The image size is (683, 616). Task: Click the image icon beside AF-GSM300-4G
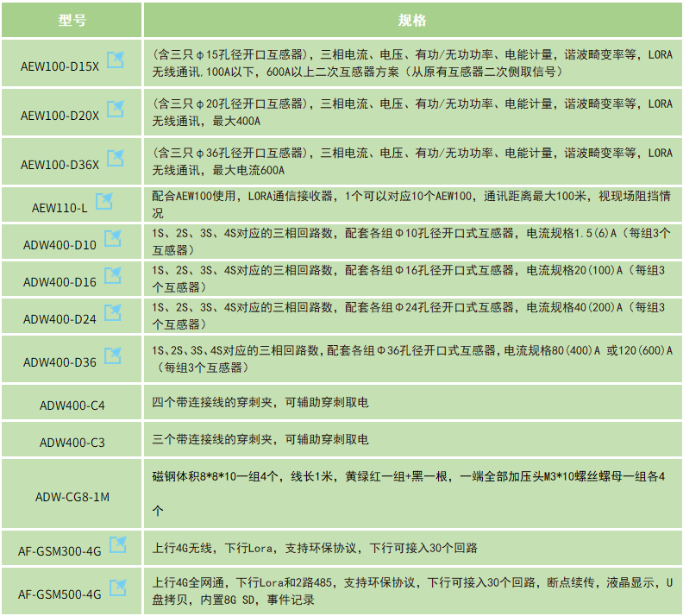tap(117, 544)
